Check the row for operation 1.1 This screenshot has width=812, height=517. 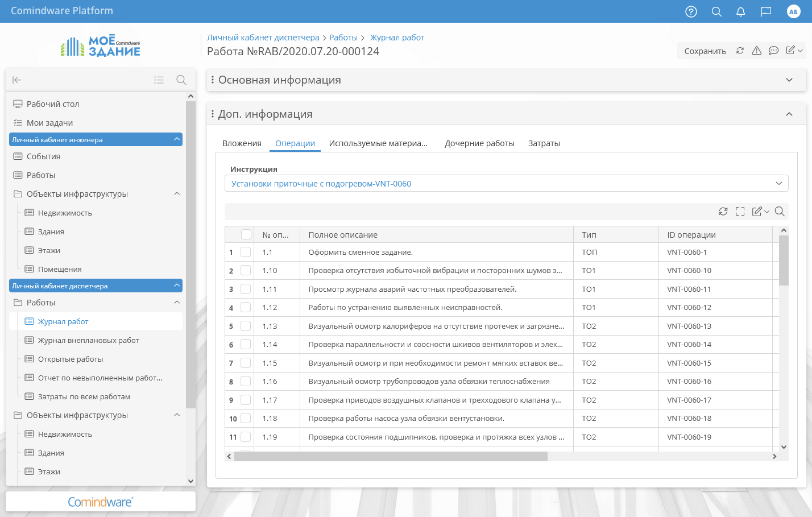tap(246, 252)
